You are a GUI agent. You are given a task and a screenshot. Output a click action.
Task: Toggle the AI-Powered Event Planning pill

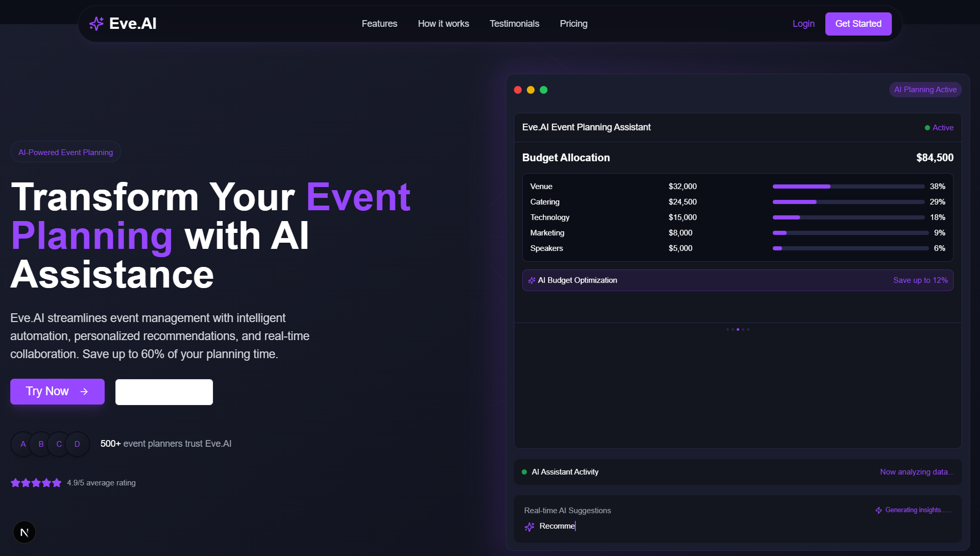coord(65,151)
